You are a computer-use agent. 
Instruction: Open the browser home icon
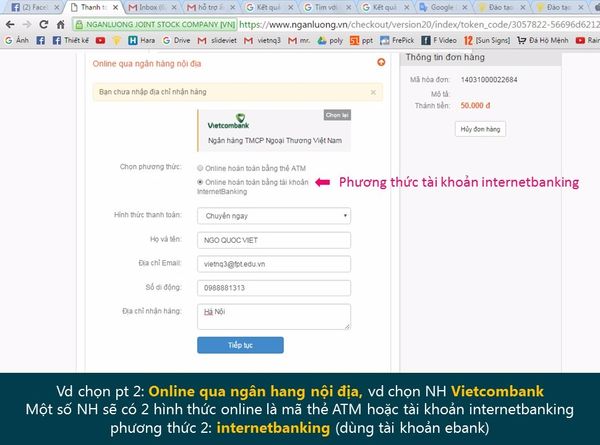click(60, 24)
